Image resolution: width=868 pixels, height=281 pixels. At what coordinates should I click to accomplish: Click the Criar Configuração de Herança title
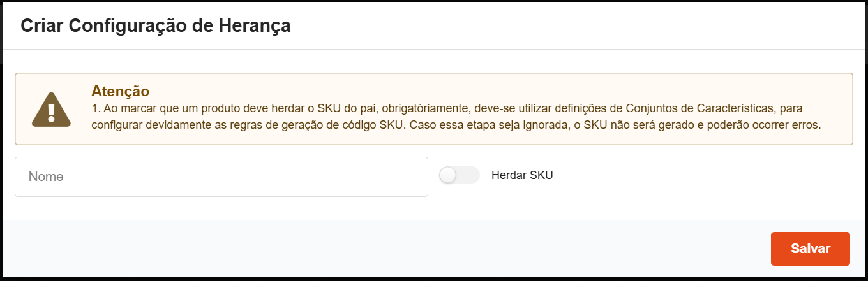(x=156, y=25)
